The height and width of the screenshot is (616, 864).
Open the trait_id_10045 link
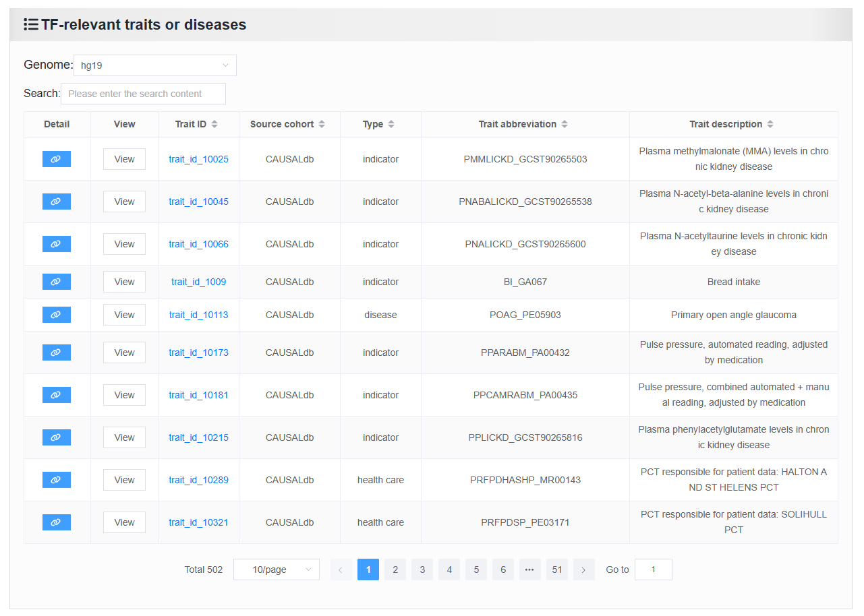click(x=198, y=202)
